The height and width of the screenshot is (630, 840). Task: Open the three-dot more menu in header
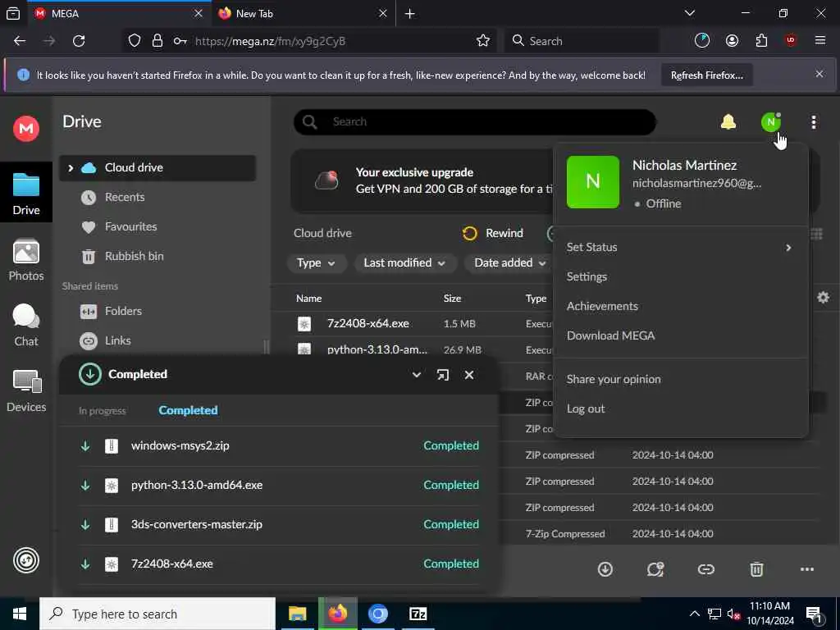[813, 122]
